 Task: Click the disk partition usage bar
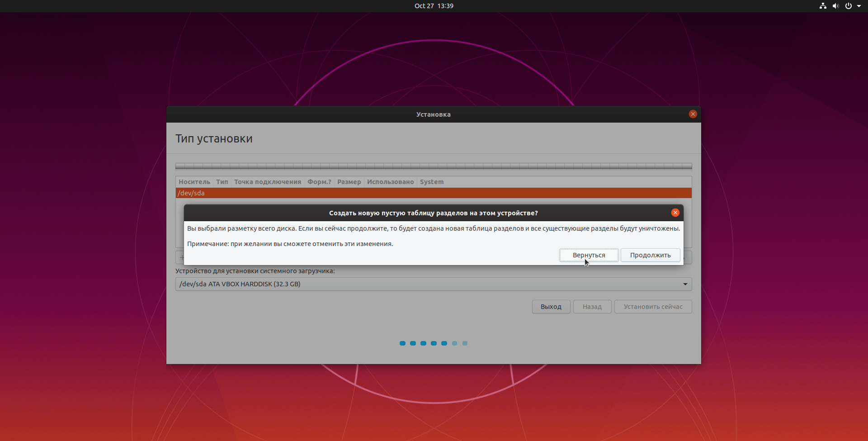[434, 166]
